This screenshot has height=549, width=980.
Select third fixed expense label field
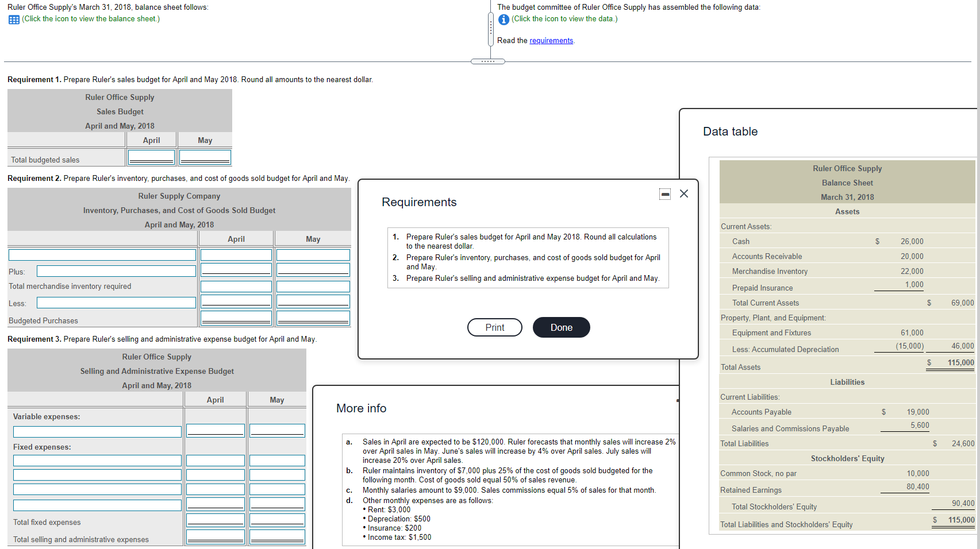point(97,489)
